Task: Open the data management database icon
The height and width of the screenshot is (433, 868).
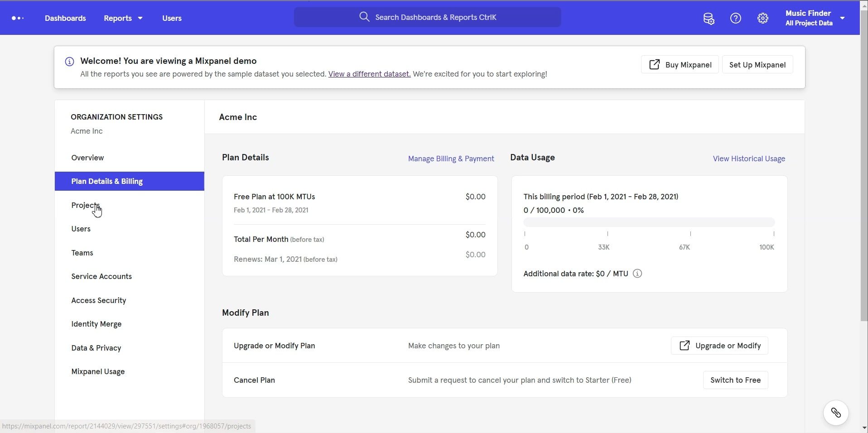Action: [708, 18]
